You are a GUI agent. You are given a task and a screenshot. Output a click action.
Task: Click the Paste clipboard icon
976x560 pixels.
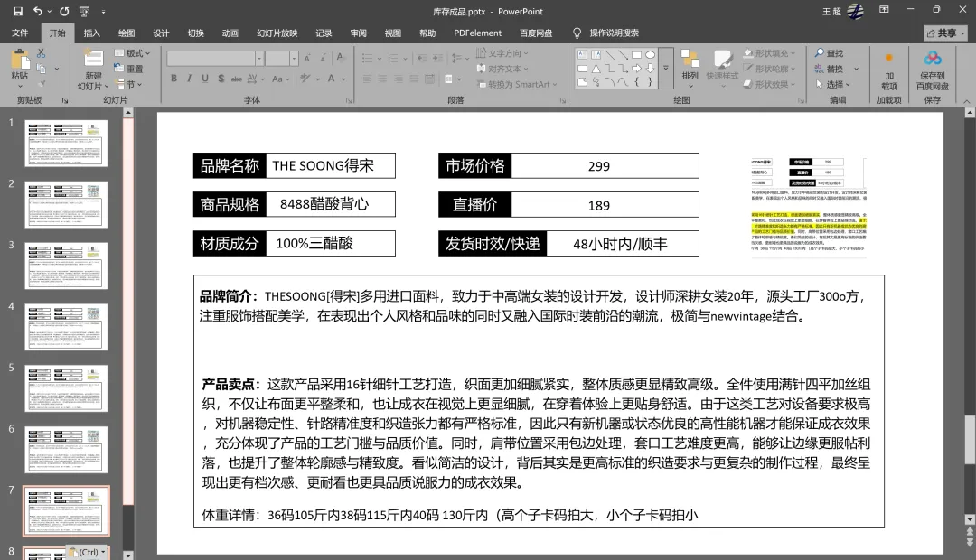pyautogui.click(x=20, y=60)
